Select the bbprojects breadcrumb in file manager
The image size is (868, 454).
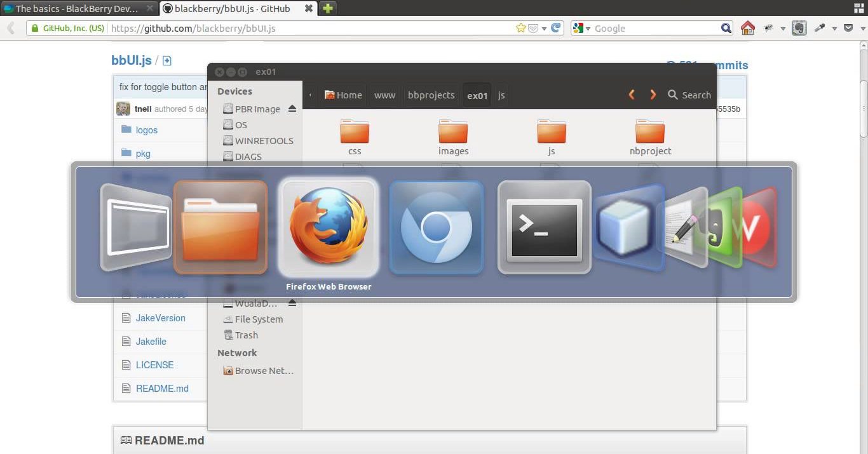click(x=431, y=95)
